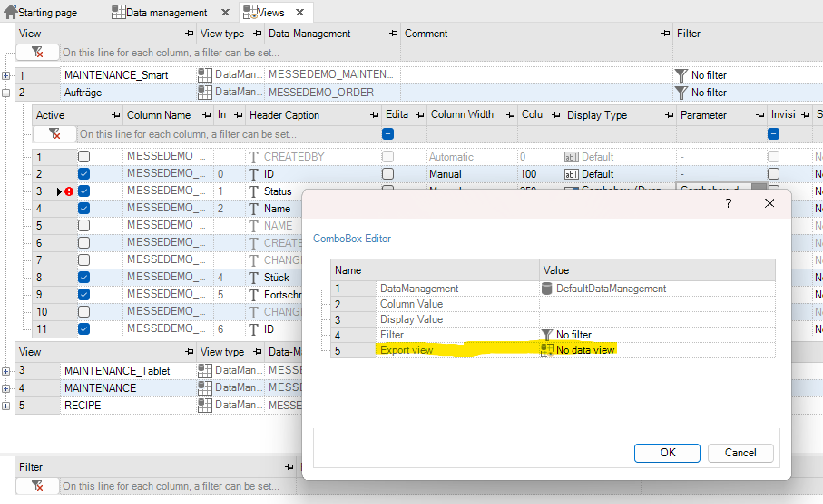
Task: Click the Value column header in dialog
Action: coord(657,270)
